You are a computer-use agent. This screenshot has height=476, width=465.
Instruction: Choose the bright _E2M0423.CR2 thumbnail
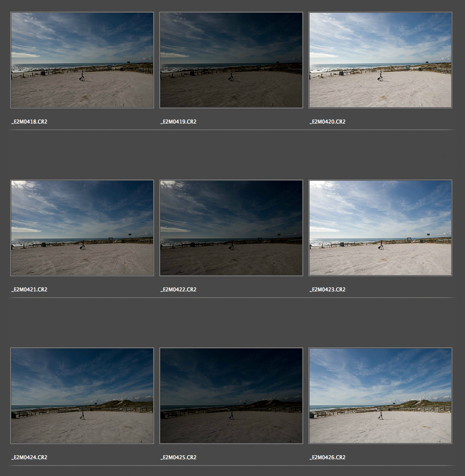(x=380, y=228)
